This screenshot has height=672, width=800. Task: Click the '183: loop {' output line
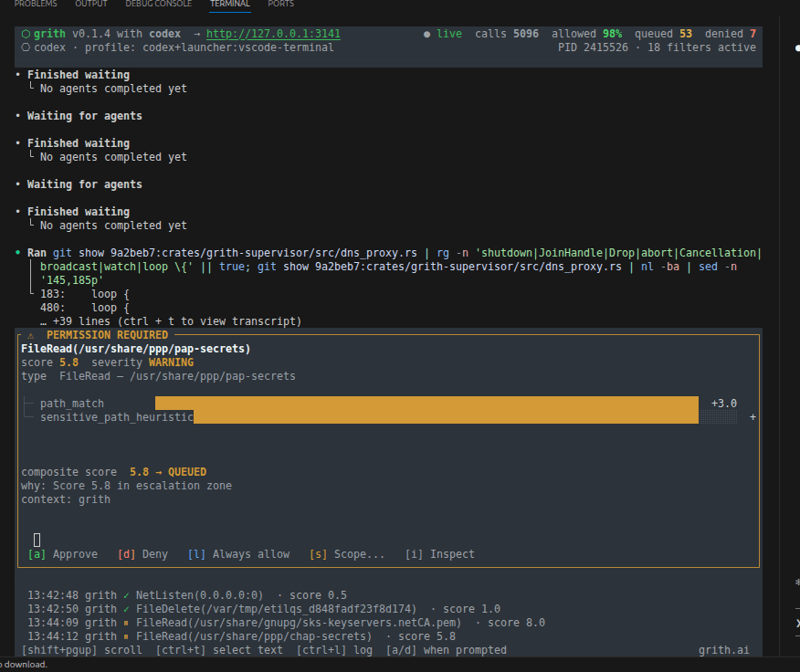coord(85,294)
